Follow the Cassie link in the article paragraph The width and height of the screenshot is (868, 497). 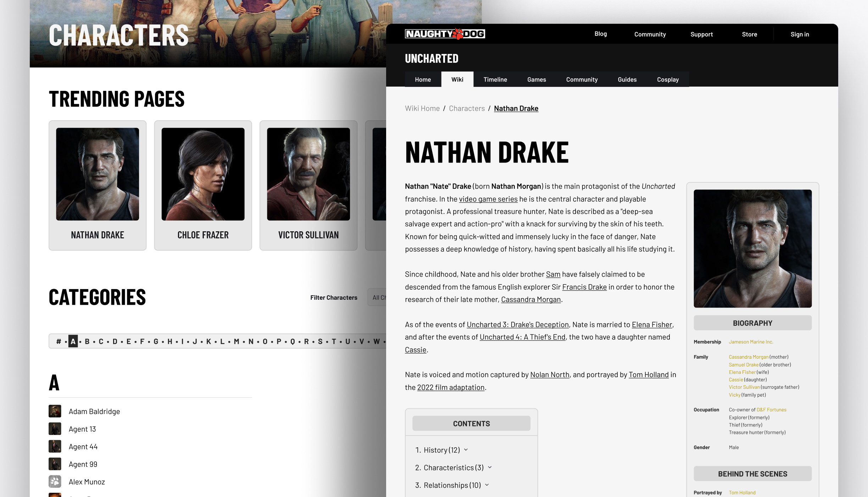[x=416, y=350]
